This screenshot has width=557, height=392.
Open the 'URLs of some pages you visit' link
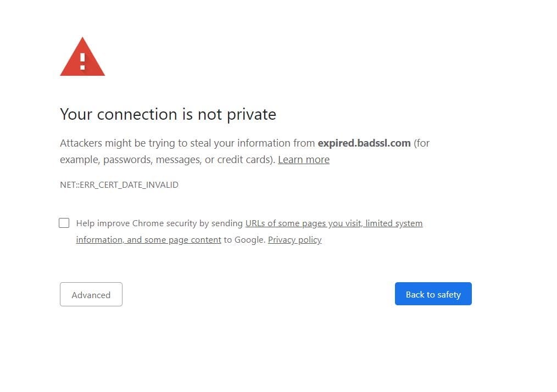pyautogui.click(x=304, y=223)
